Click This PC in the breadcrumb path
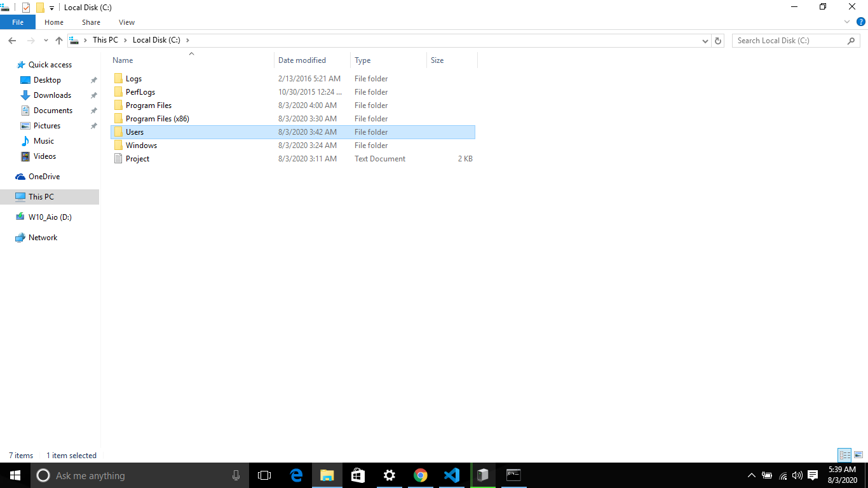 coord(105,40)
